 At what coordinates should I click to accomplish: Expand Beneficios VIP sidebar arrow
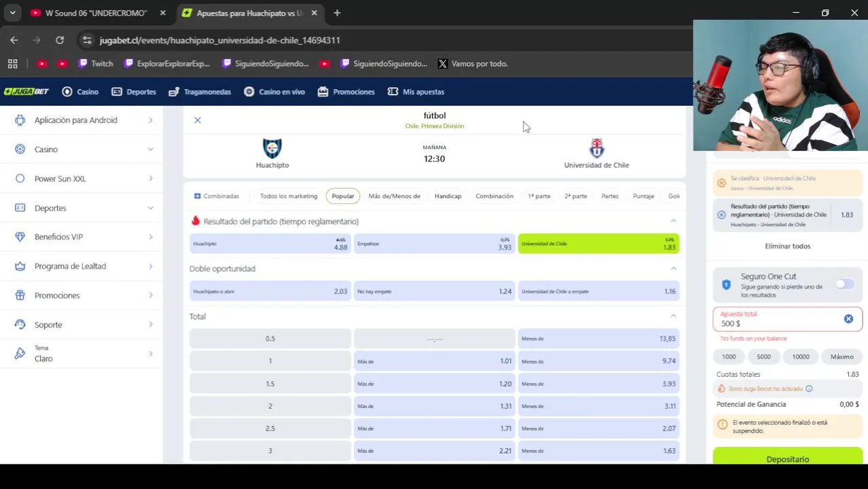[x=150, y=237]
